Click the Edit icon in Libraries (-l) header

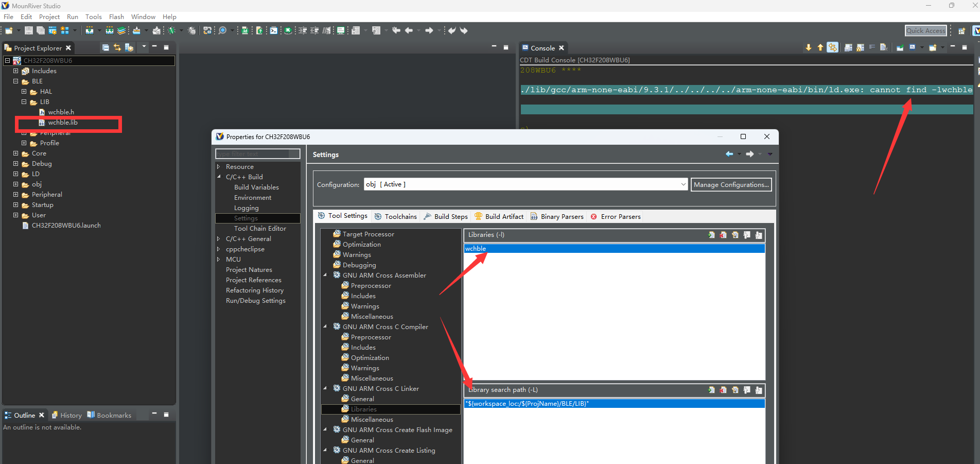(735, 235)
